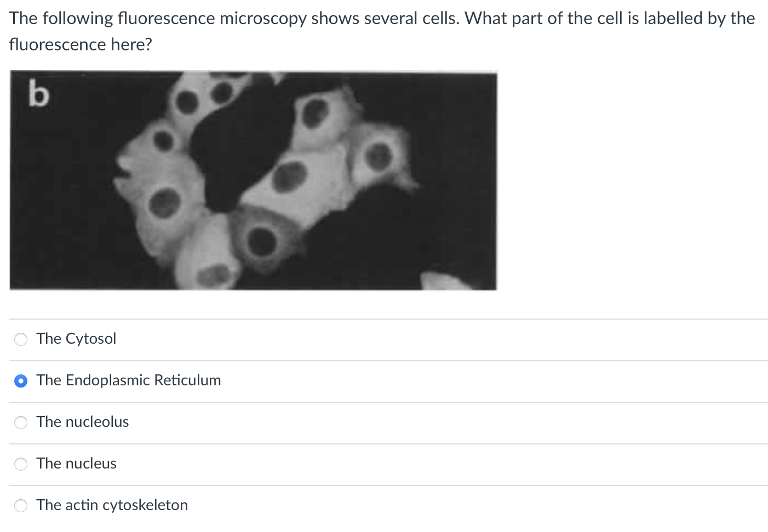
Task: Pick The actin cytoskeleton answer
Action: pos(21,506)
